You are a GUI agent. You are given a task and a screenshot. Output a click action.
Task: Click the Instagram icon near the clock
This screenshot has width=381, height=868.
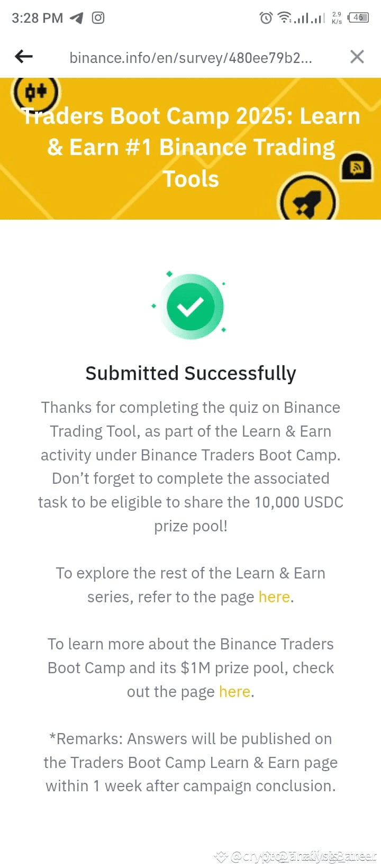point(98,17)
